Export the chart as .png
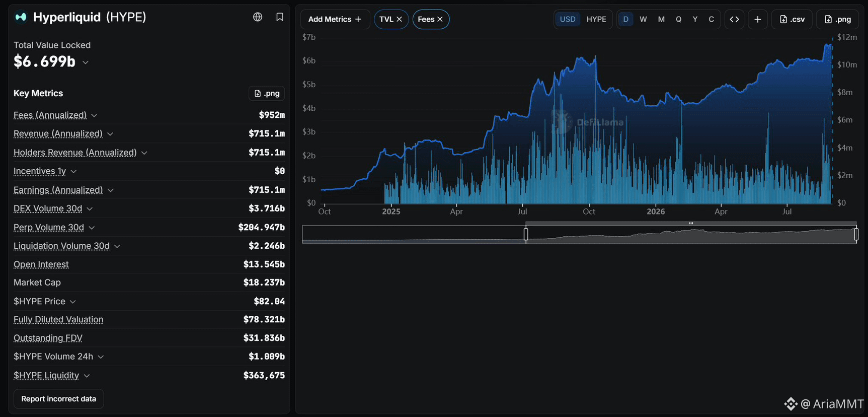Viewport: 868px width, 417px height. (838, 19)
